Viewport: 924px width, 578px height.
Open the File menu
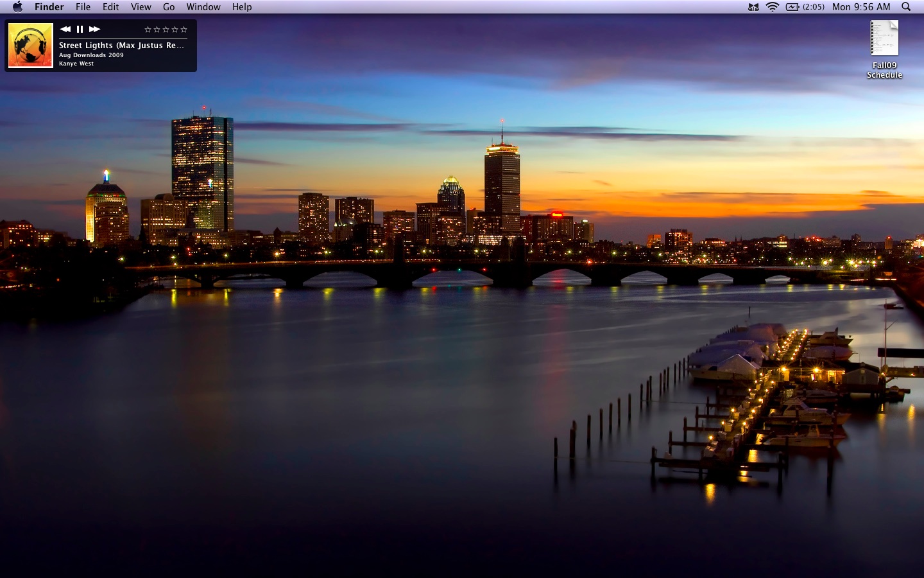pyautogui.click(x=83, y=6)
